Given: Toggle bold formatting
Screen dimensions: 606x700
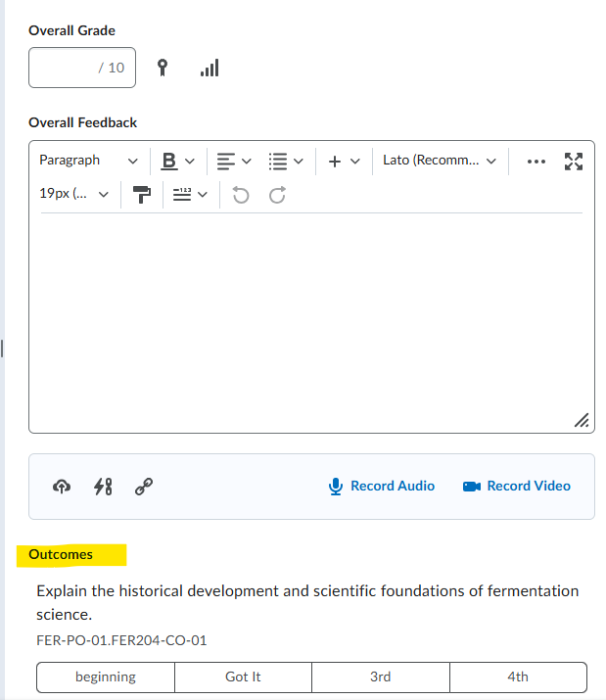Looking at the screenshot, I should [x=169, y=161].
